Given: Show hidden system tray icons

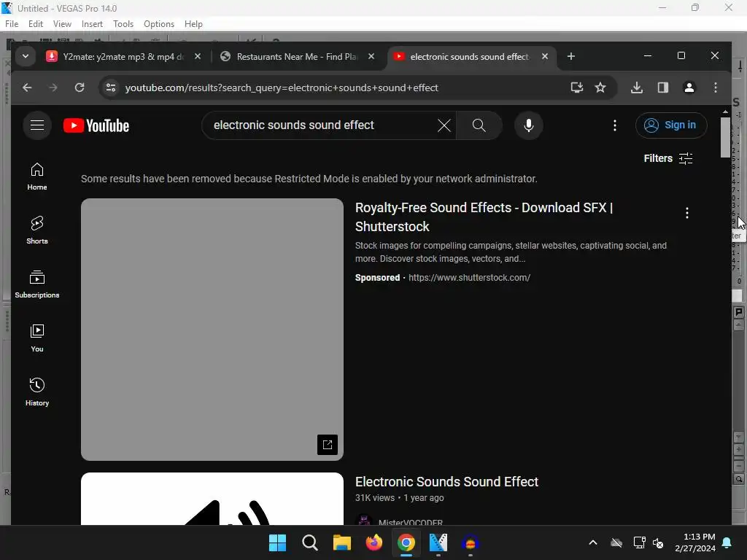Looking at the screenshot, I should (x=593, y=542).
